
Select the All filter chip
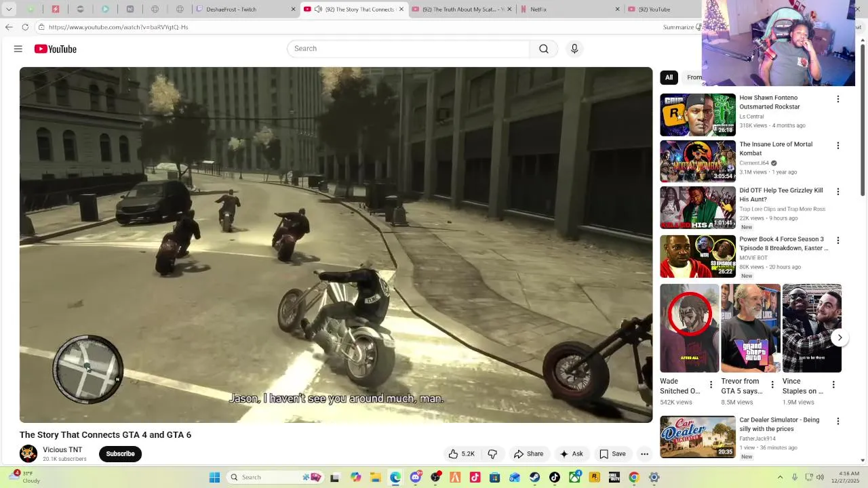tap(669, 77)
